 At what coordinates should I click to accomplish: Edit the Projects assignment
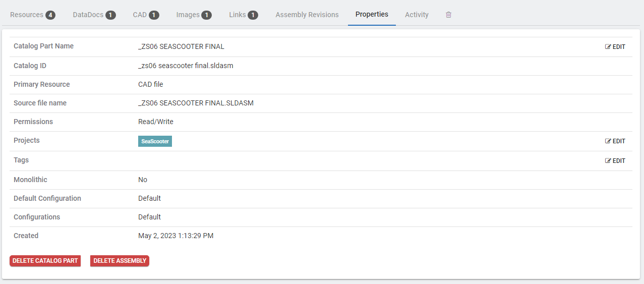click(615, 141)
